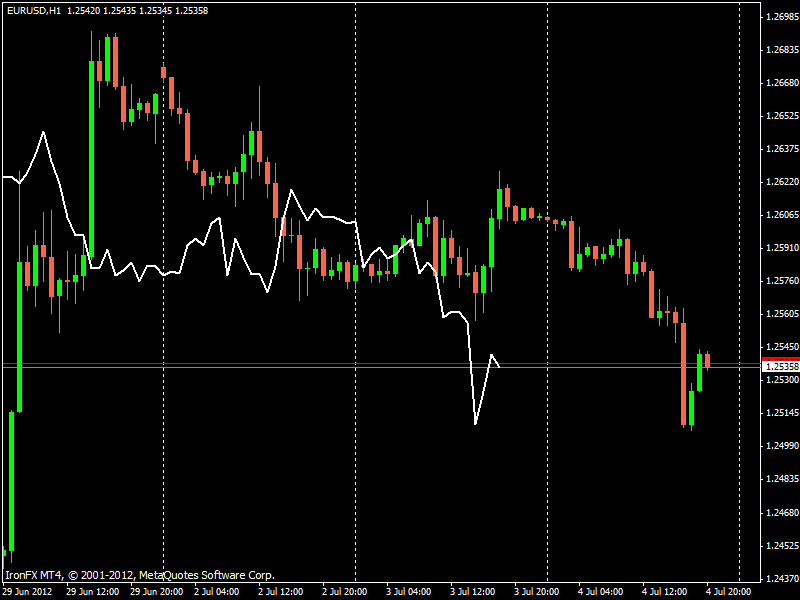Click the EURUSD,H1 chart symbol title
This screenshot has width=800, height=600.
[31, 9]
